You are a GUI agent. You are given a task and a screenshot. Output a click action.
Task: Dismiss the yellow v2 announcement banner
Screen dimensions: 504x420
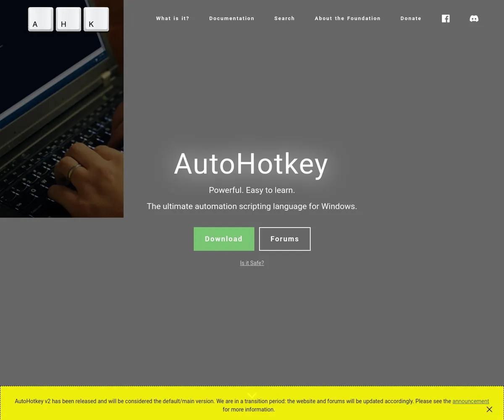click(x=489, y=409)
